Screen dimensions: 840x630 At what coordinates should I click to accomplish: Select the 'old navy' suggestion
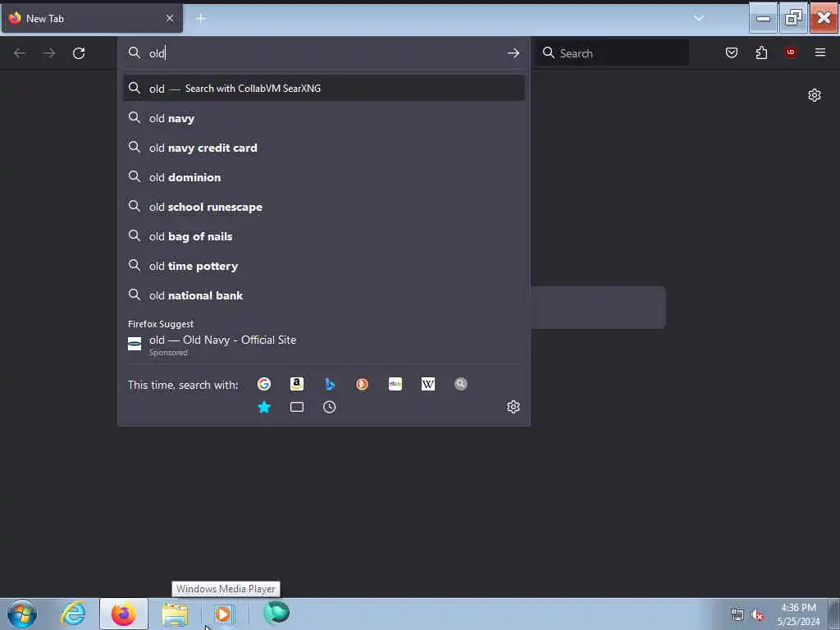coord(324,118)
